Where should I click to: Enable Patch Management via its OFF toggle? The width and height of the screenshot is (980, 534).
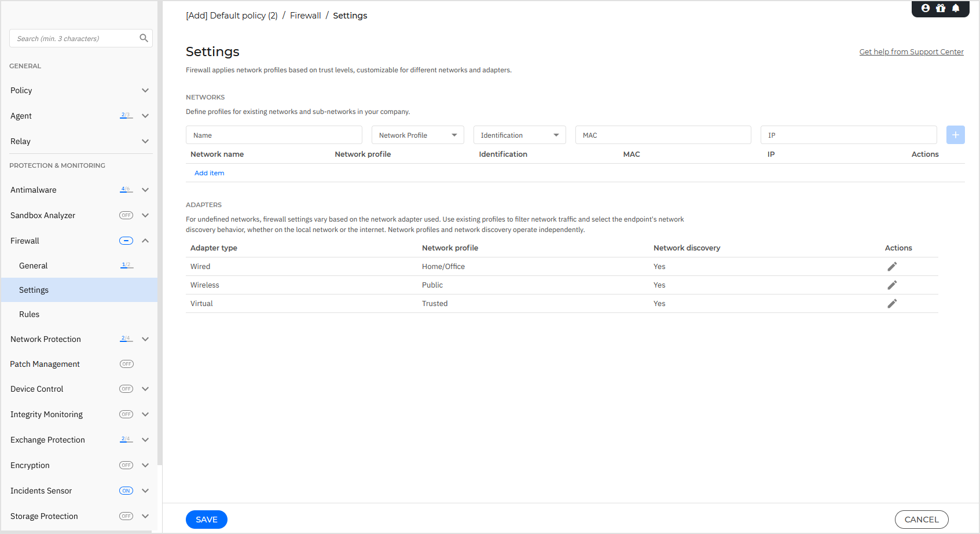coord(126,364)
